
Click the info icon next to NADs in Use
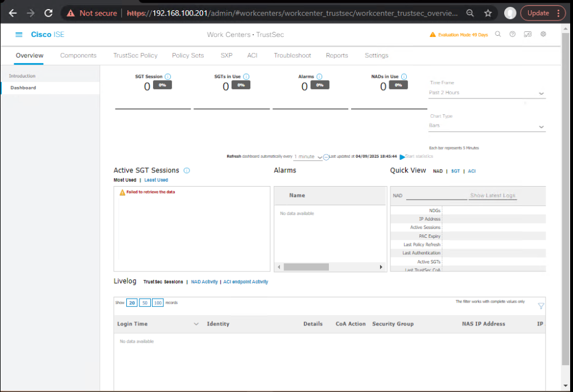point(404,76)
